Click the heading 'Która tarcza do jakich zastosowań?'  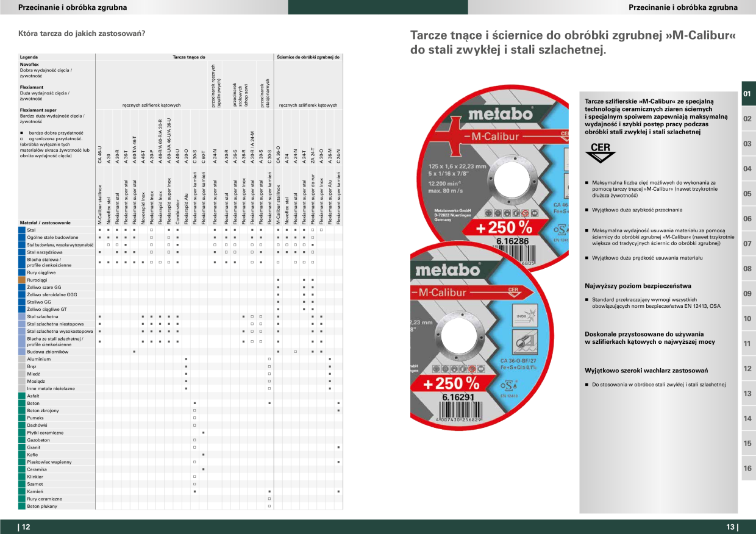click(82, 32)
